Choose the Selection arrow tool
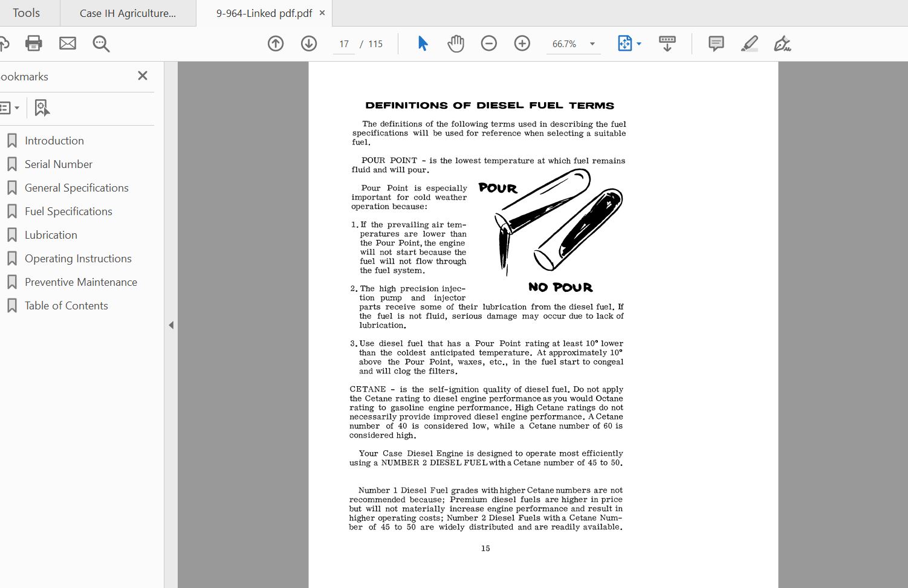This screenshot has height=588, width=908. click(423, 44)
